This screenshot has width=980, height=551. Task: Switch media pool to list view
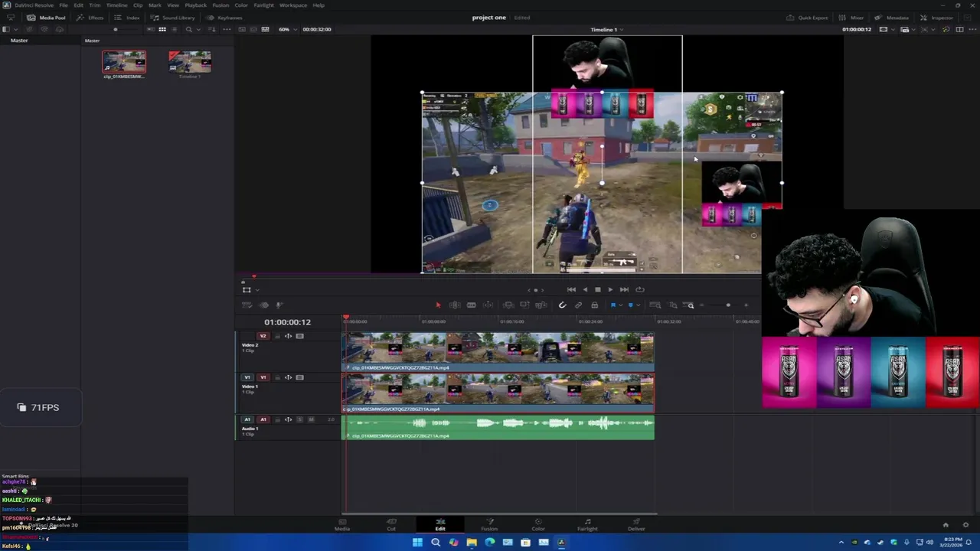(x=174, y=29)
